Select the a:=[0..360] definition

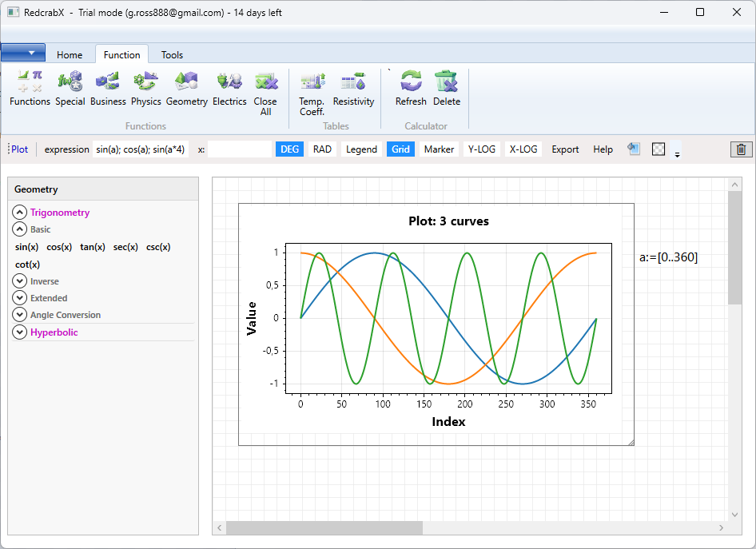click(x=668, y=257)
